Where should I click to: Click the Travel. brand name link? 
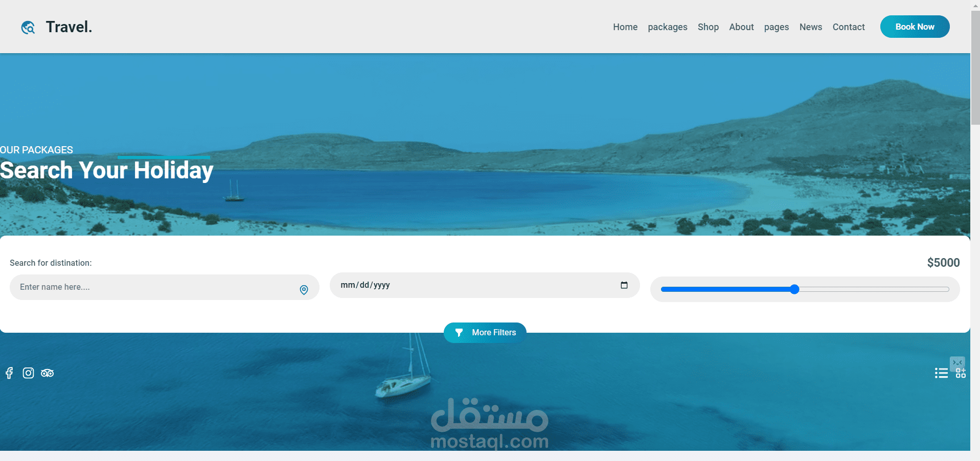point(69,27)
